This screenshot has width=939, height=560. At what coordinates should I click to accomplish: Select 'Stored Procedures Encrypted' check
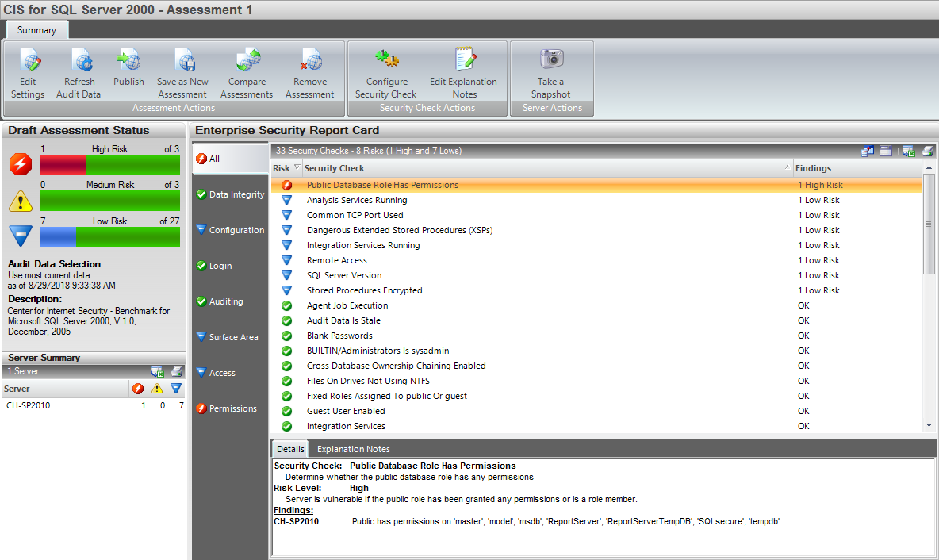tap(596, 290)
